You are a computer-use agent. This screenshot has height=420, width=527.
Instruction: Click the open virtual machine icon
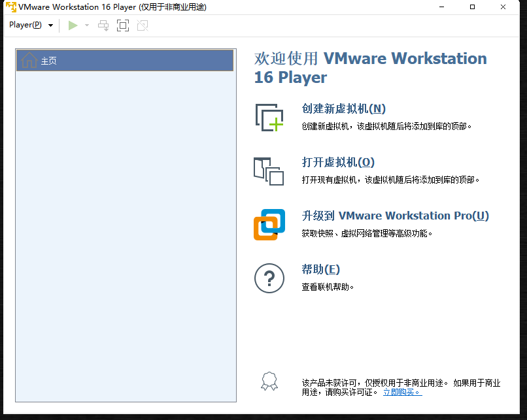tap(269, 171)
